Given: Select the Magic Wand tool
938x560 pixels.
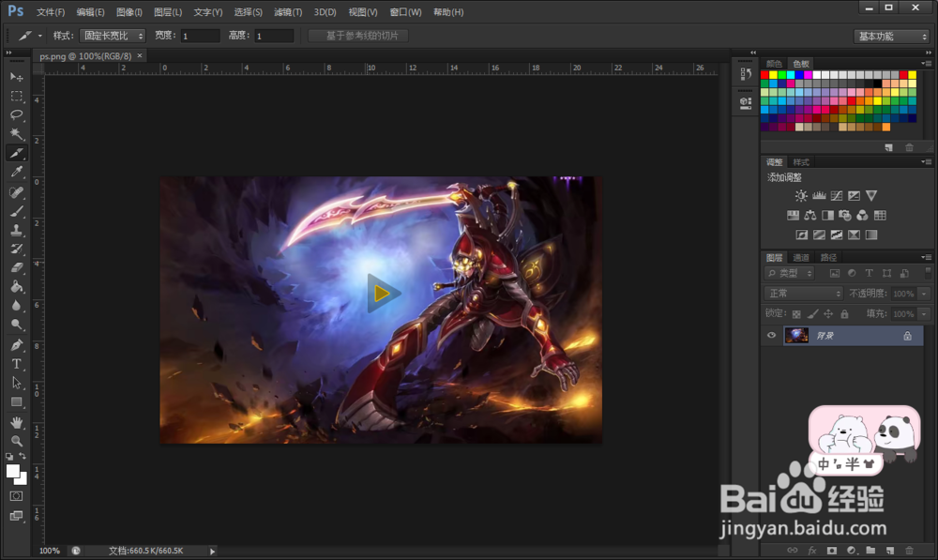Looking at the screenshot, I should [x=16, y=134].
